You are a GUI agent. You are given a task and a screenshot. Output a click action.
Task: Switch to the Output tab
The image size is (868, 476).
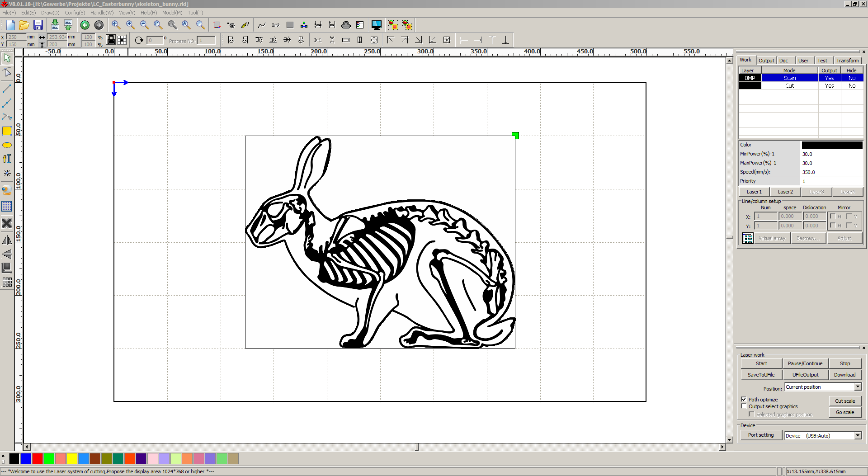[x=766, y=61]
